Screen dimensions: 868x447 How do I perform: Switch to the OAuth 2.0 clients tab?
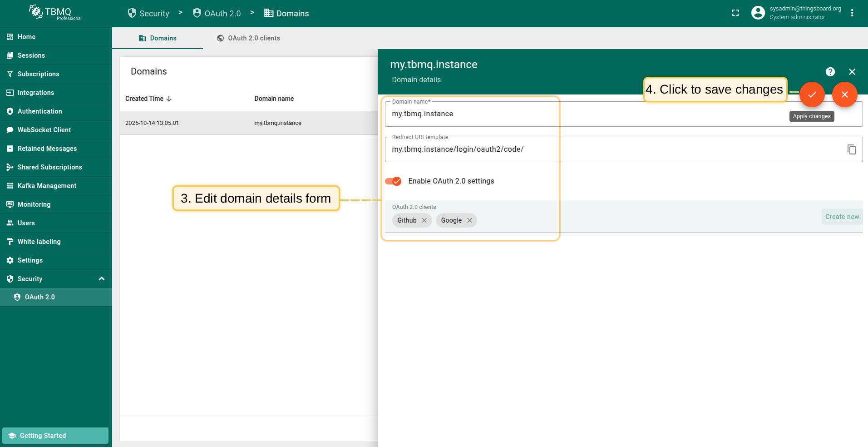248,38
